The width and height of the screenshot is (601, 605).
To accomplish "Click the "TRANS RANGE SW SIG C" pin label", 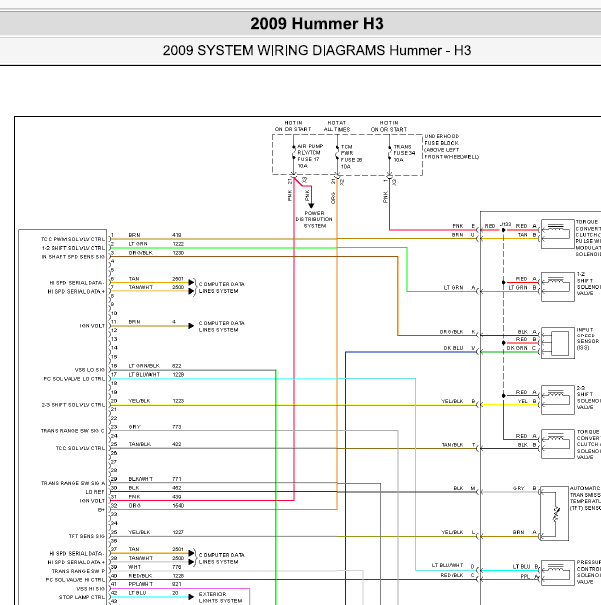I will click(73, 431).
